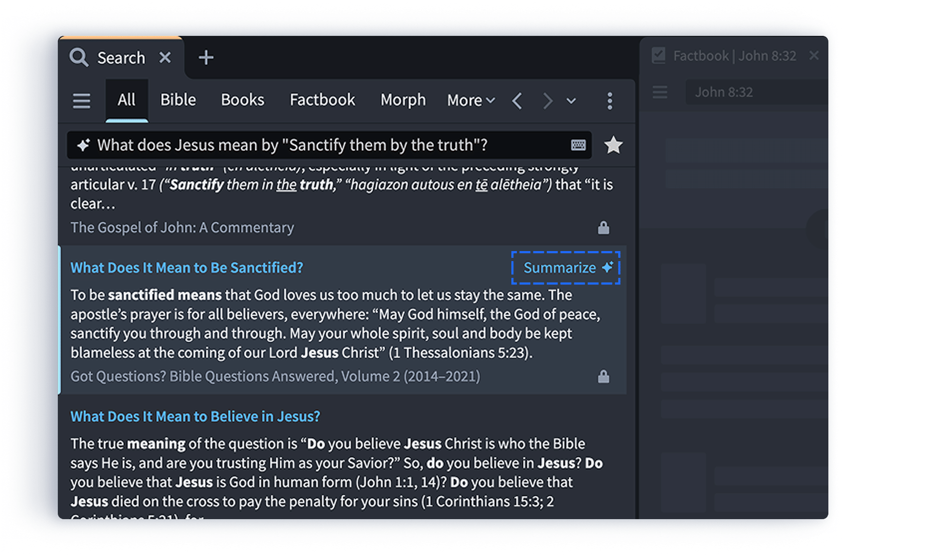945x560 pixels.
Task: Open the on-screen keyboard icon
Action: pyautogui.click(x=578, y=145)
